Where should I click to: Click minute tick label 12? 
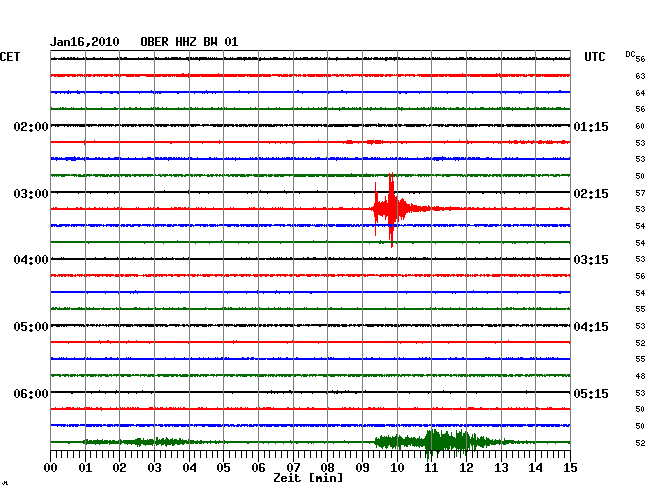tap(466, 468)
